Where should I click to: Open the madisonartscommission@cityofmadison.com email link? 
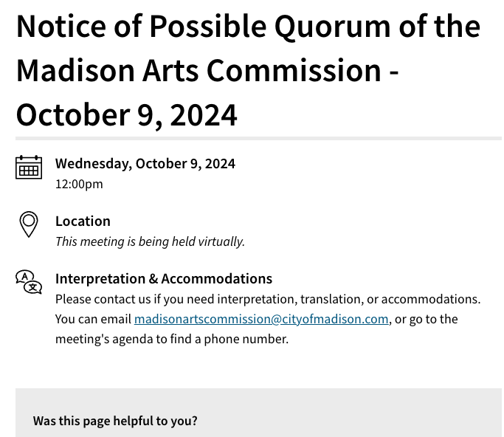[261, 319]
